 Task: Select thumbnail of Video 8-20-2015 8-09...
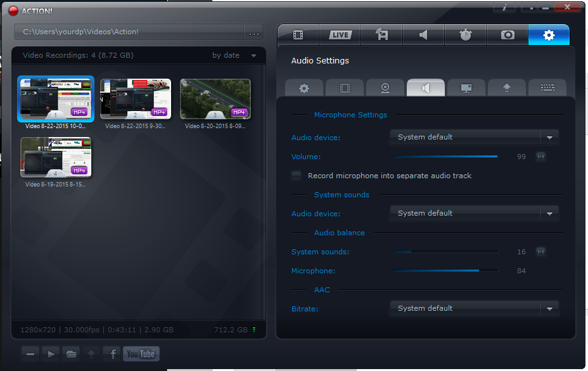click(215, 99)
